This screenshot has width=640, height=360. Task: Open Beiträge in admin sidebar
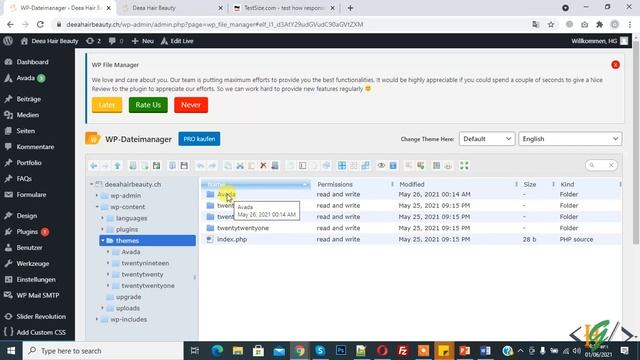point(29,99)
